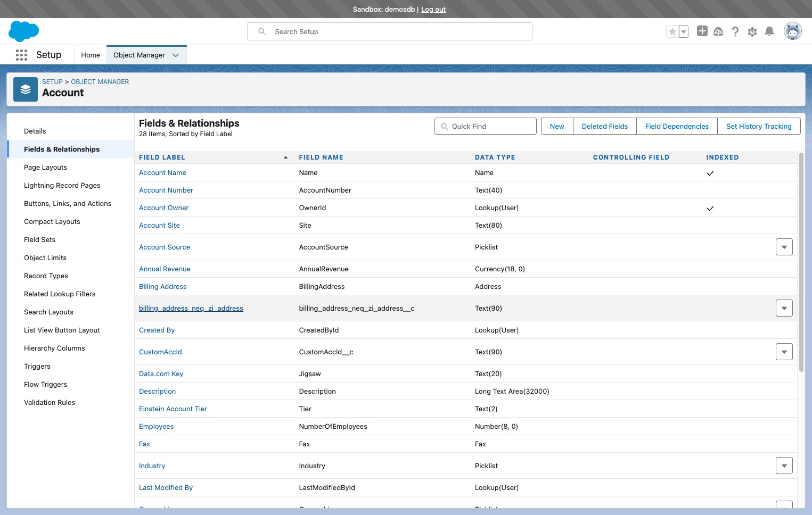The height and width of the screenshot is (515, 812).
Task: Focus the Search Setup field
Action: [x=390, y=31]
